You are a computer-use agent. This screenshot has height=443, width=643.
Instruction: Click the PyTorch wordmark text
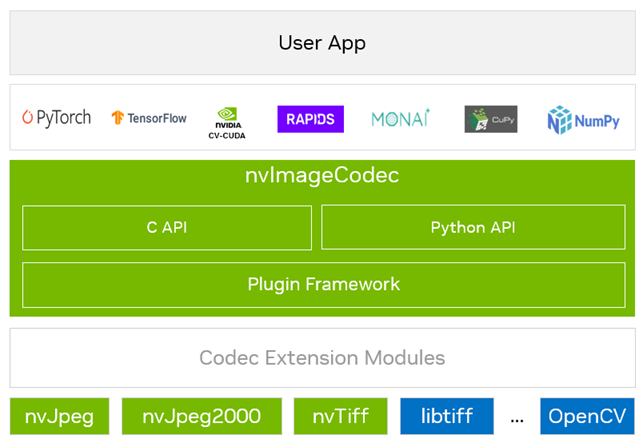point(65,118)
